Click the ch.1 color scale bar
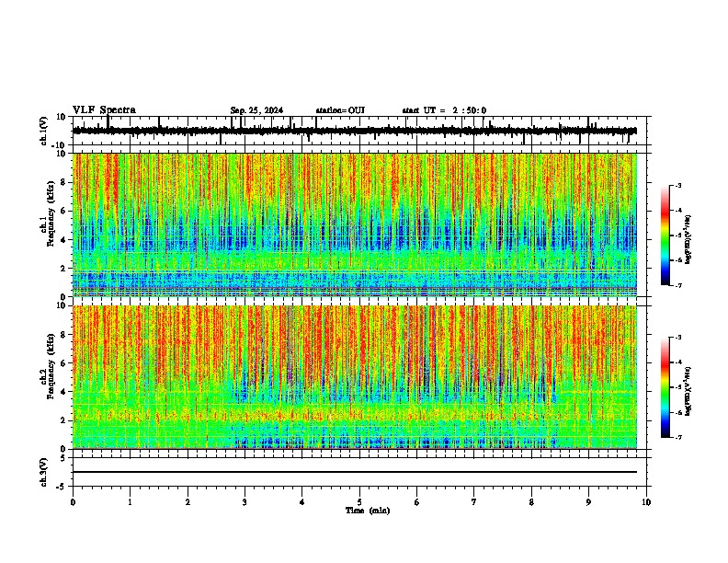The width and height of the screenshot is (728, 563). pyautogui.click(x=665, y=236)
